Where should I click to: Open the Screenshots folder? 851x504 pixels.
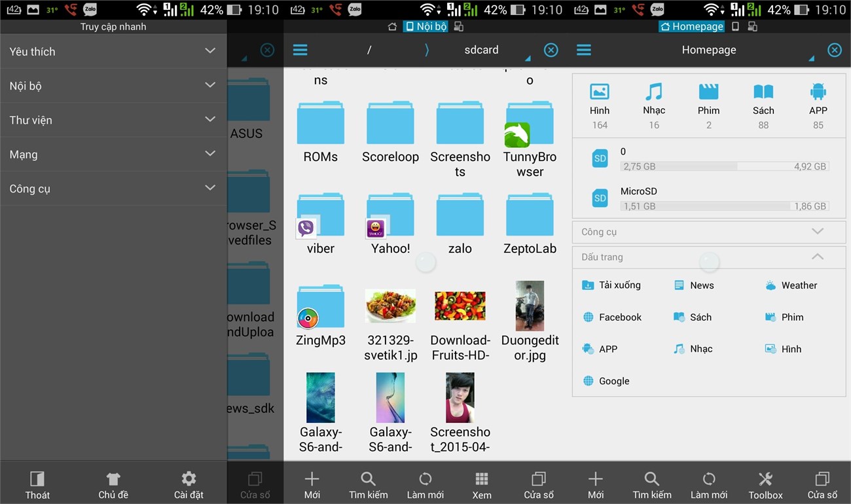pos(460,139)
